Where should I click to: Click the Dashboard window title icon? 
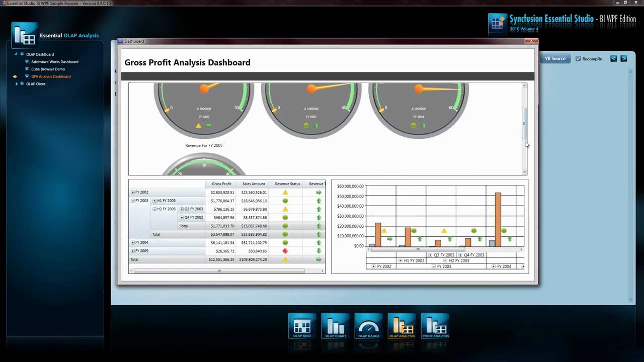click(x=121, y=41)
